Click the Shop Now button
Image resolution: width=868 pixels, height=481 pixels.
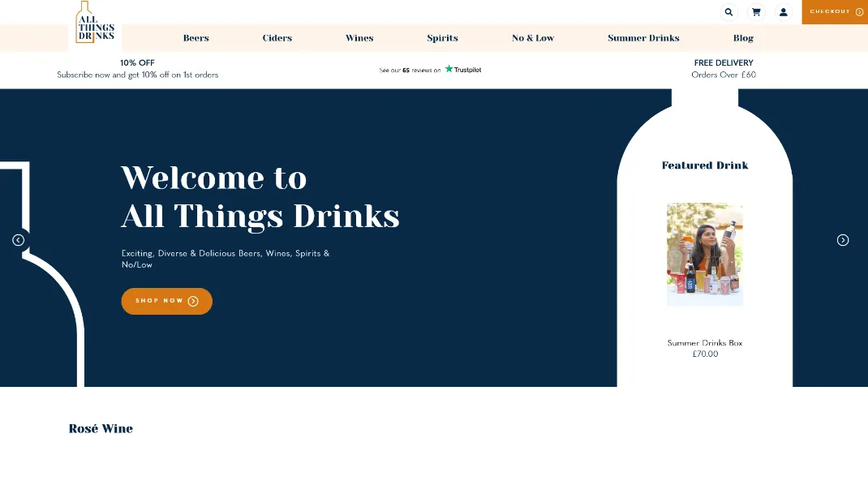coord(166,301)
